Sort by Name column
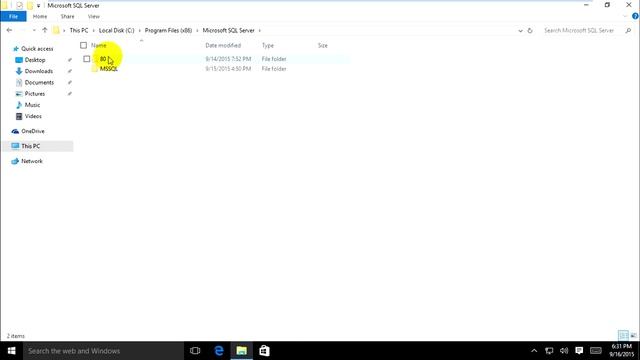This screenshot has height=360, width=640. [99, 45]
